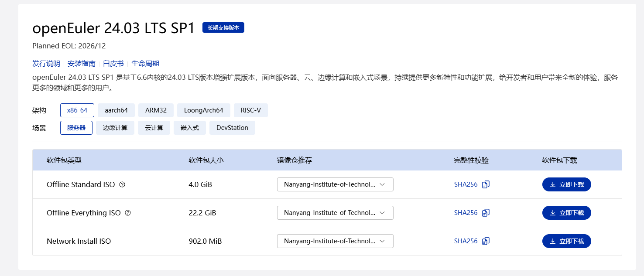Click 软件包大小 column header
644x276 pixels.
click(206, 160)
